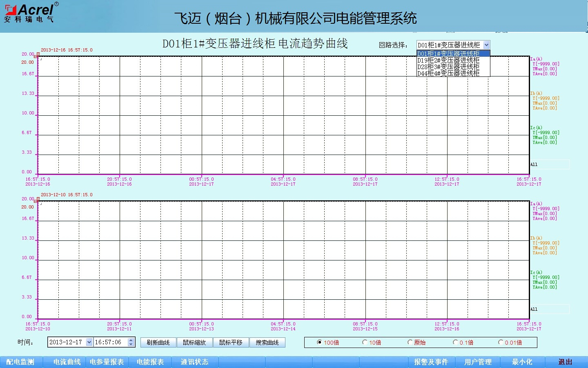Image resolution: width=588 pixels, height=368 pixels.
Task: Activate the 鼠标平移 pan button
Action: pos(231,342)
